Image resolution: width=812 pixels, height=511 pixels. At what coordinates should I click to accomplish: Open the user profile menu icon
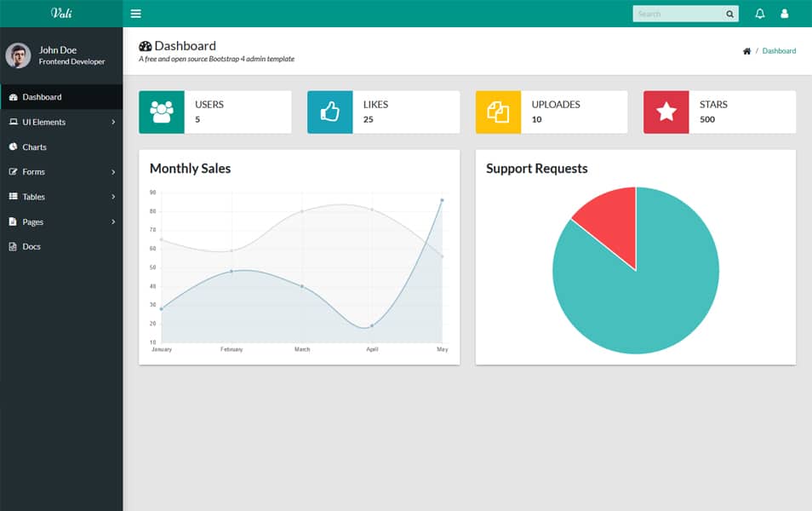(785, 14)
